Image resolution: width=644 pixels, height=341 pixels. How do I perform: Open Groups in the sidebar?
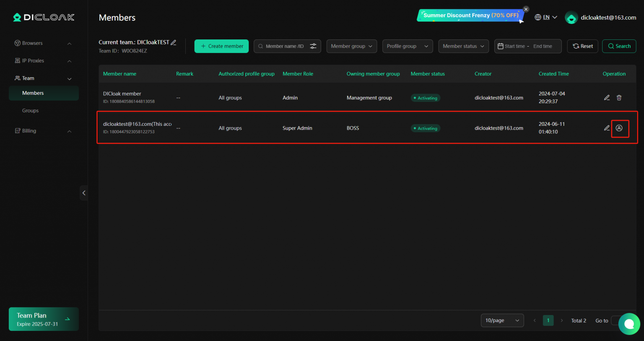click(30, 111)
